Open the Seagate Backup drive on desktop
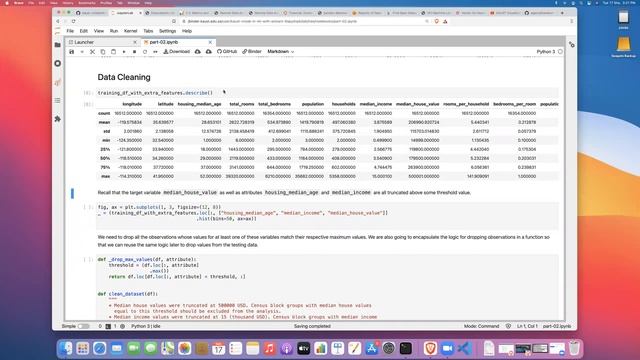 point(623,47)
